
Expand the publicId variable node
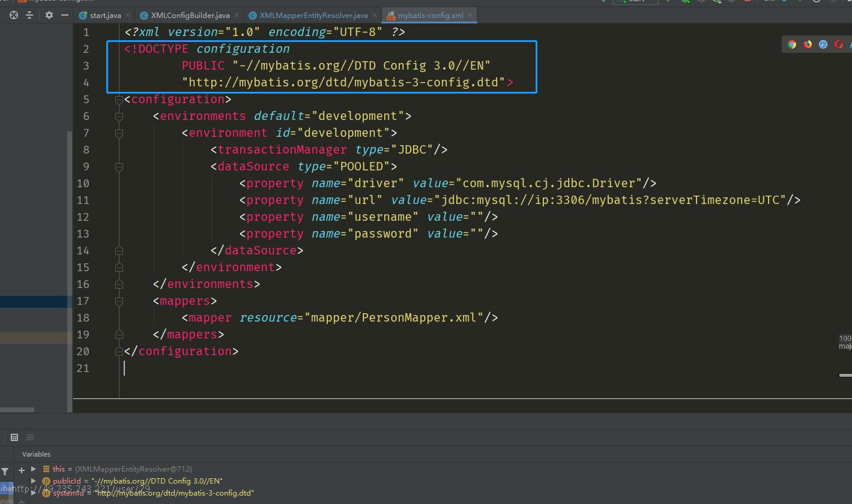(34, 481)
